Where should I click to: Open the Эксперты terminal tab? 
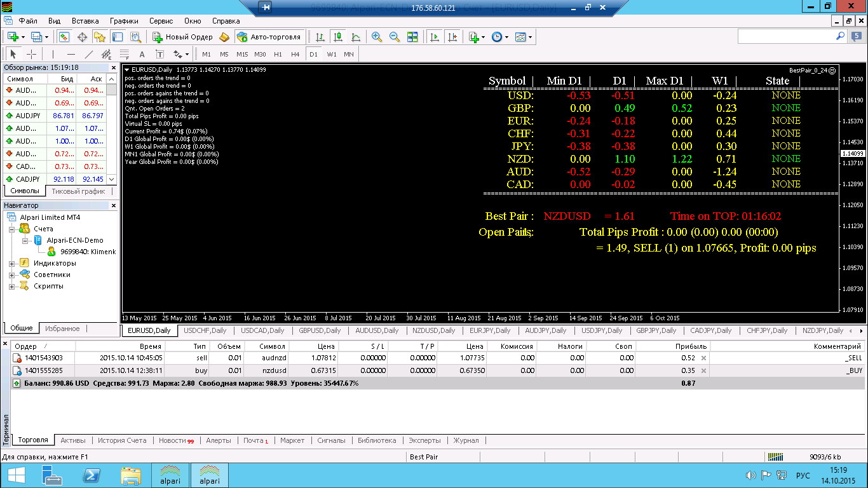coord(424,440)
